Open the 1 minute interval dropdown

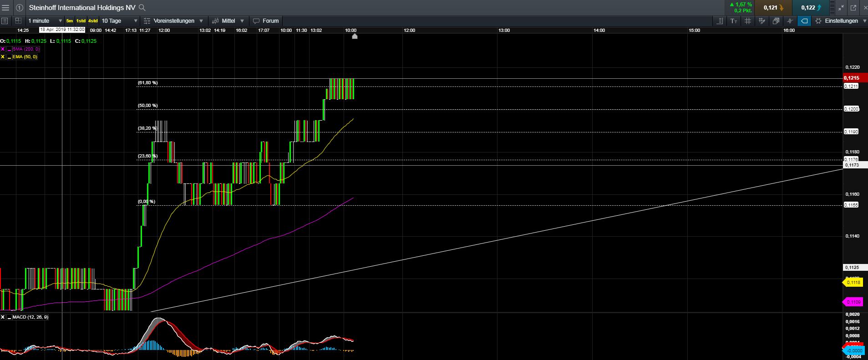[45, 21]
